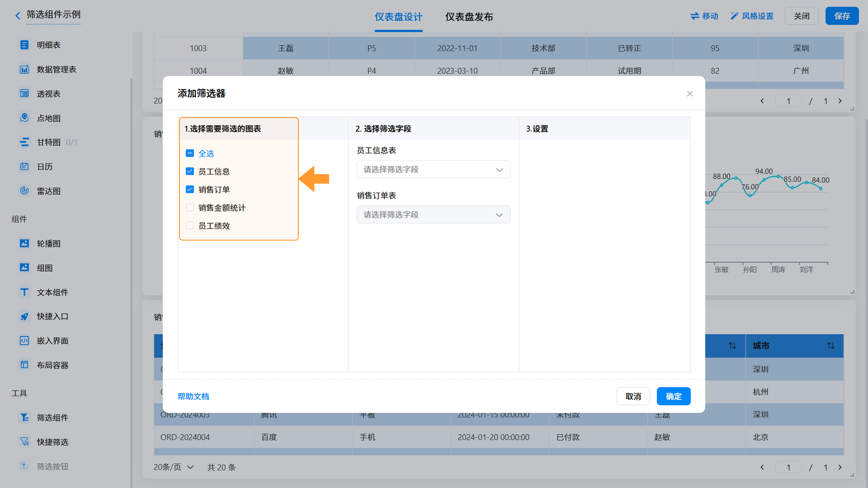This screenshot has height=488, width=868.
Task: Select the 雷达图 icon
Action: (x=24, y=191)
